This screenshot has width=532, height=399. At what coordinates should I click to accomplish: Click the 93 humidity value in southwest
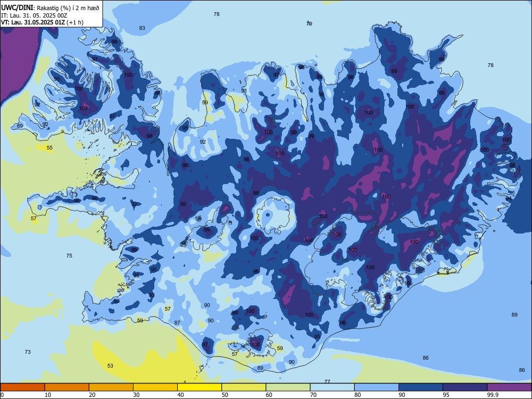click(x=152, y=295)
